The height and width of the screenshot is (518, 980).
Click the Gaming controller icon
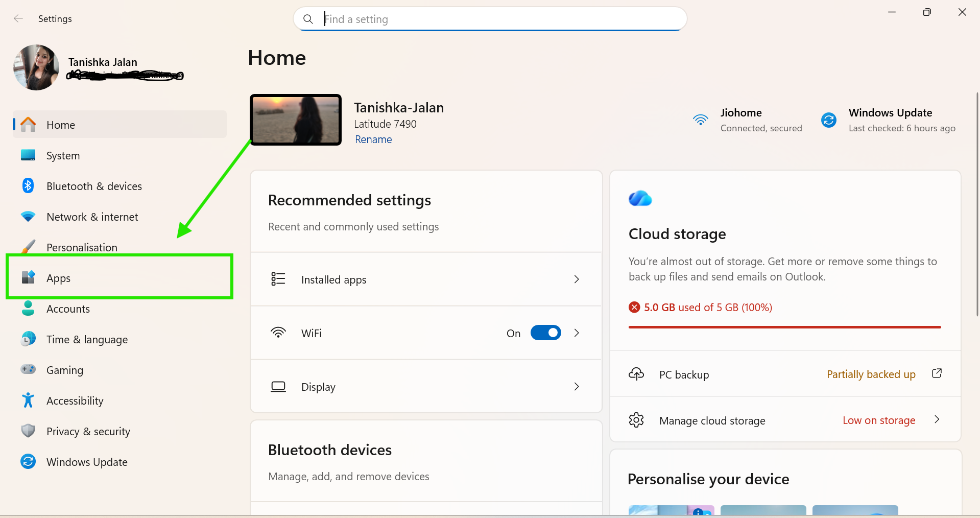[x=28, y=369]
